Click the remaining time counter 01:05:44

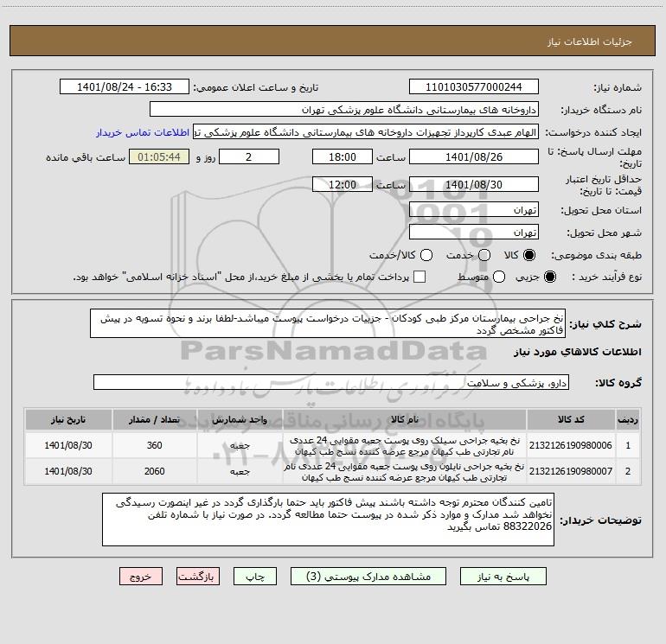pos(159,156)
